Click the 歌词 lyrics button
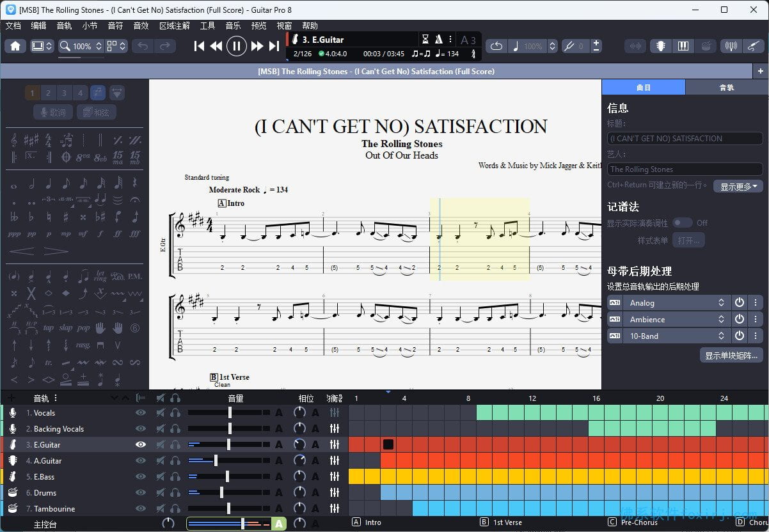 pyautogui.click(x=52, y=113)
